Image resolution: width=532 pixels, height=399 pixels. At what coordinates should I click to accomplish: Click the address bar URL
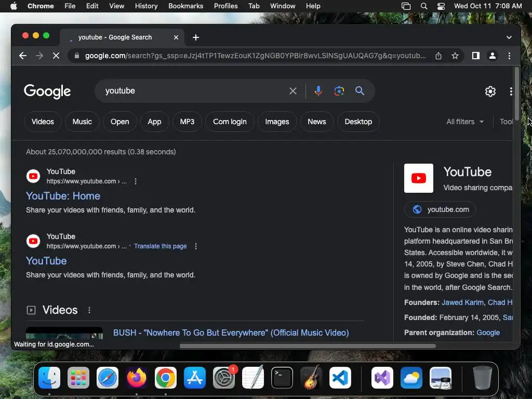[x=255, y=56]
